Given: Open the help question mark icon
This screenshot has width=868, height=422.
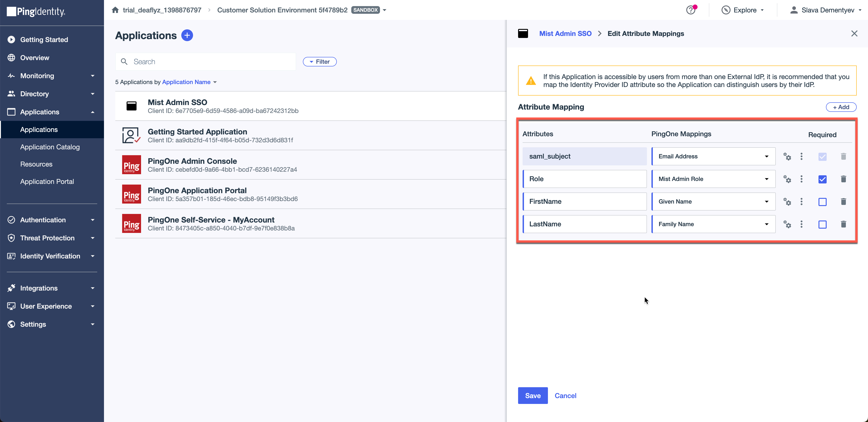Looking at the screenshot, I should pos(690,10).
